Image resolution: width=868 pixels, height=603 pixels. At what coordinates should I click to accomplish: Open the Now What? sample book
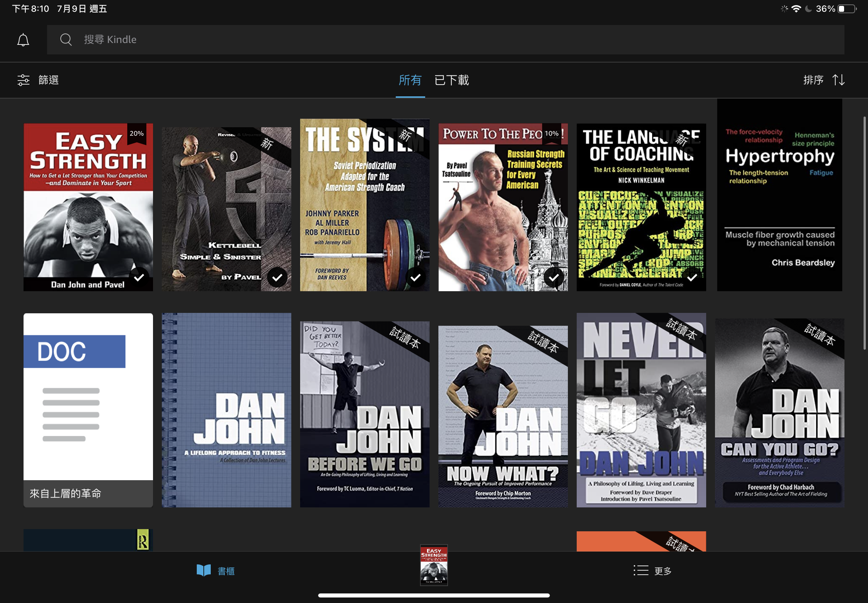point(503,416)
